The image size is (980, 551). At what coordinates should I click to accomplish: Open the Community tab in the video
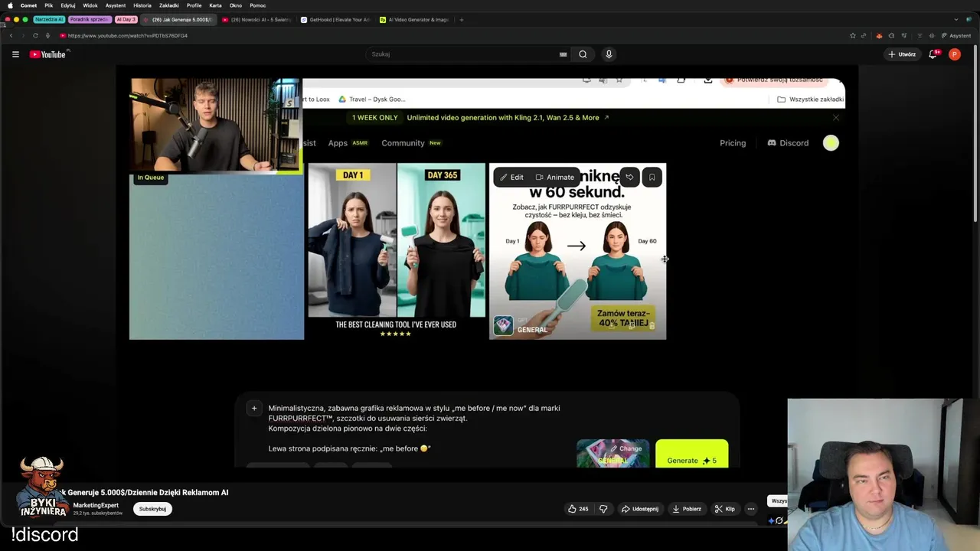403,143
